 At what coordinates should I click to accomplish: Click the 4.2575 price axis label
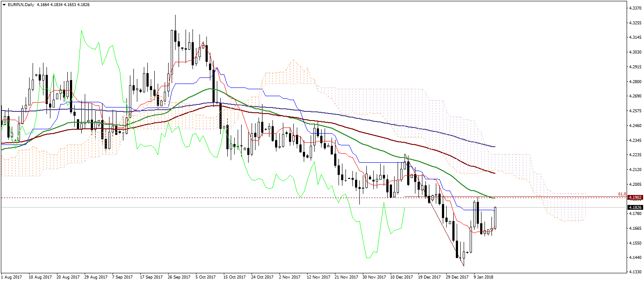[x=635, y=111]
